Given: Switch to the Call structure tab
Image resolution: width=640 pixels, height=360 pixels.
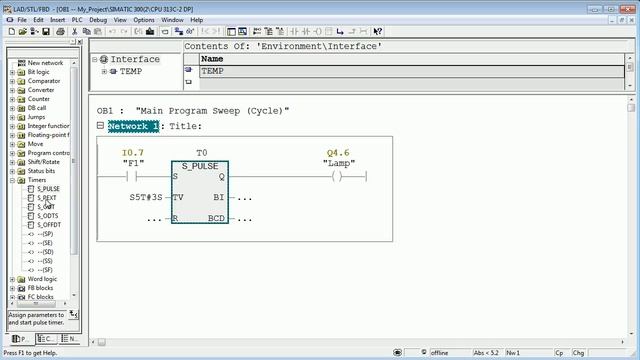Looking at the screenshot, I should pos(47,339).
